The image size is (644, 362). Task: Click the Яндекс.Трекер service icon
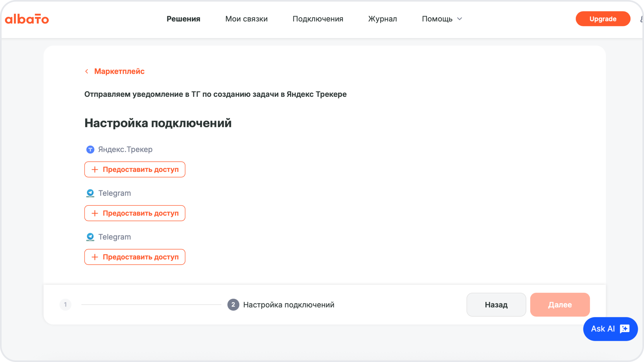pyautogui.click(x=90, y=149)
